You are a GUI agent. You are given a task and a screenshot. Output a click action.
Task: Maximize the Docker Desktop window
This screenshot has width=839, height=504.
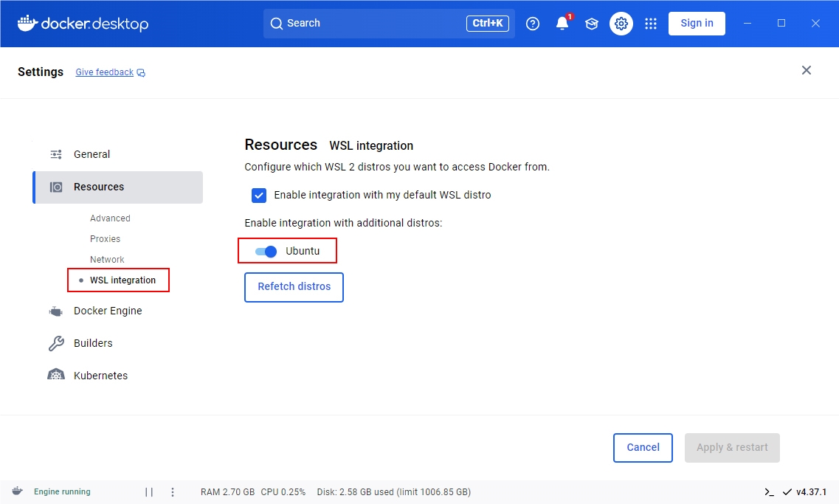point(781,24)
